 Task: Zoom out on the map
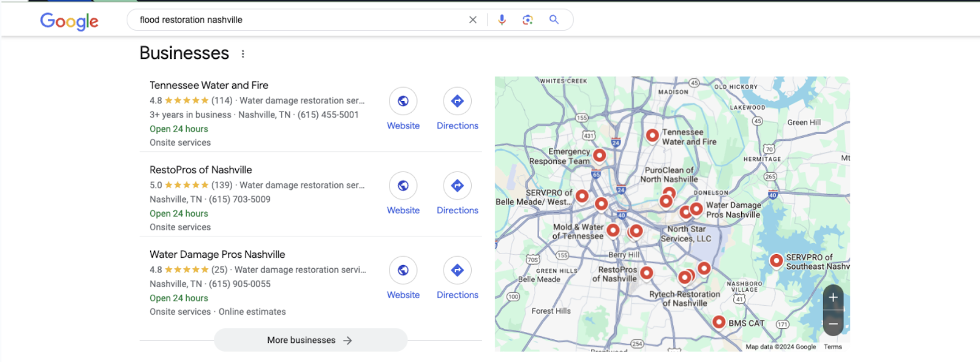tap(833, 323)
